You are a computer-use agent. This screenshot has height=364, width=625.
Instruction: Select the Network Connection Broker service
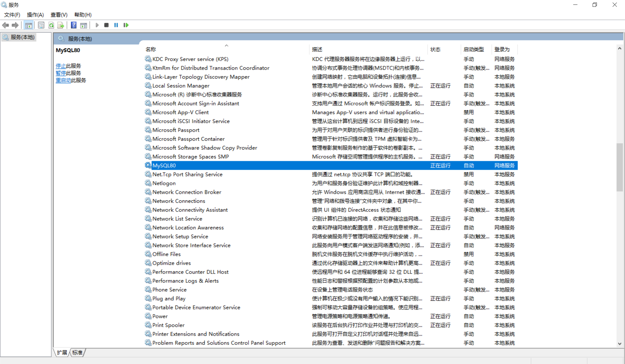click(331, 192)
